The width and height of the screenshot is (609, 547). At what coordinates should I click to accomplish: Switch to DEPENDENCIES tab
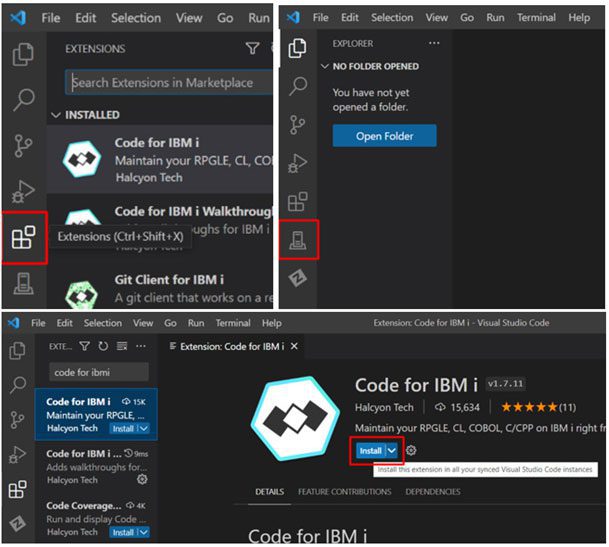click(433, 492)
